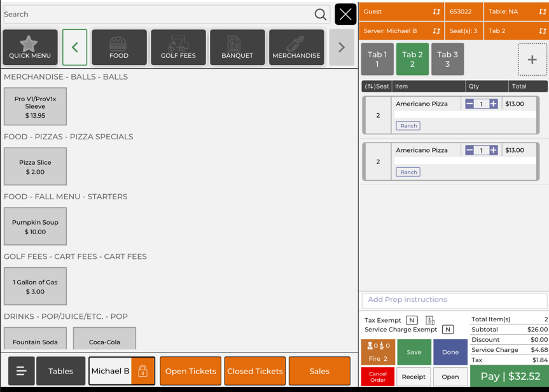Screen dimensions: 549x392
Task: Switch to Tab 3
Action: (x=447, y=59)
